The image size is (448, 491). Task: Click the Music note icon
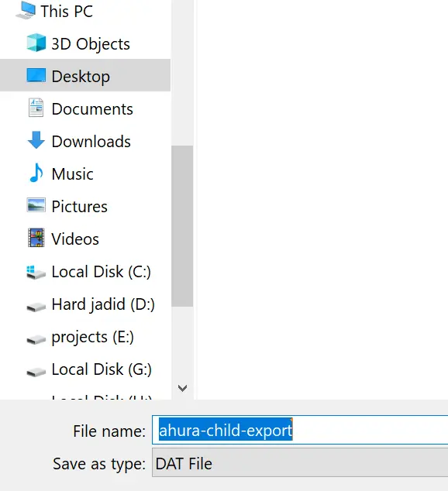click(x=36, y=173)
